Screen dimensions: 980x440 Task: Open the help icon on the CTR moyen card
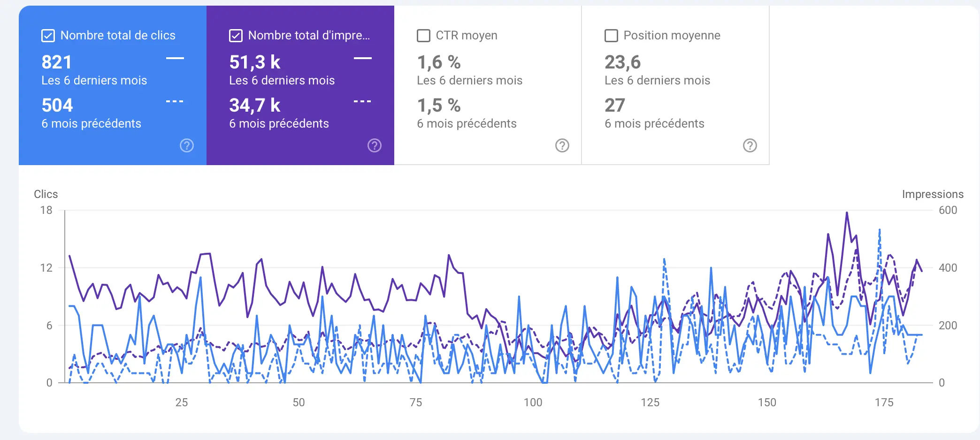pyautogui.click(x=562, y=146)
